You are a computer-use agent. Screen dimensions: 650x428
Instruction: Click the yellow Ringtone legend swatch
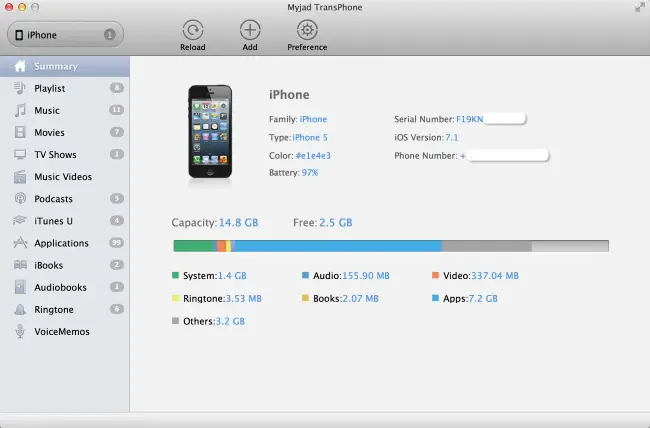coord(175,298)
